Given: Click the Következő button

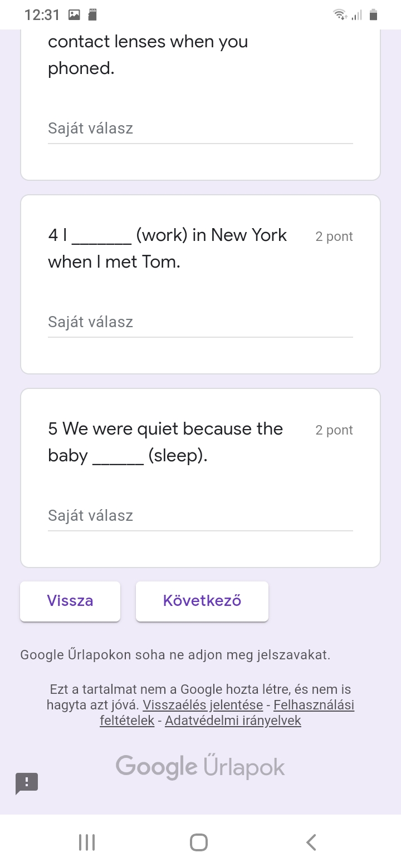Looking at the screenshot, I should click(202, 601).
